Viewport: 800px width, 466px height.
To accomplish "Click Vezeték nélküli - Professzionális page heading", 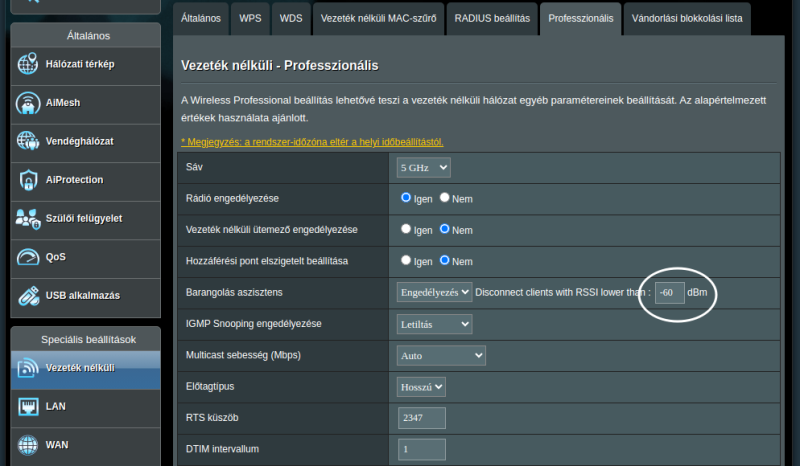I will 280,65.
